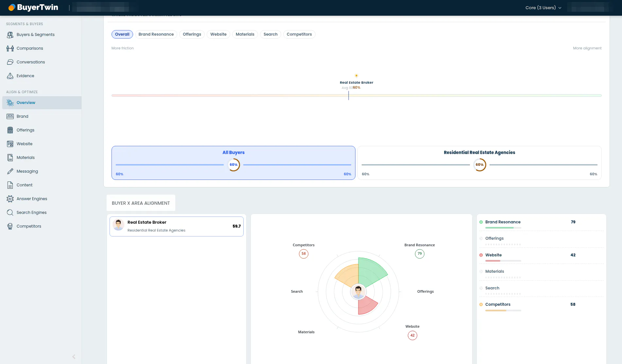Select Competitors row in score list
Image resolution: width=622 pixels, height=364 pixels.
click(x=541, y=306)
